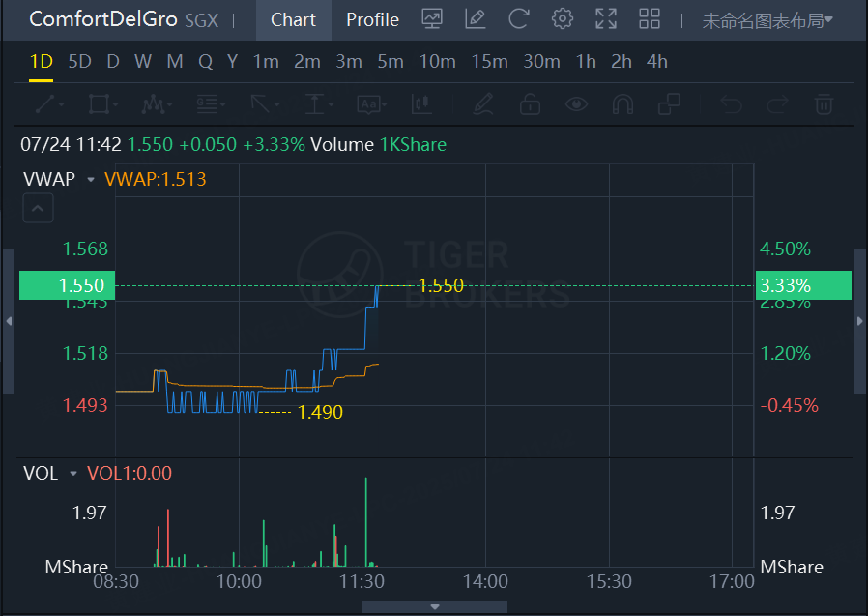Click the VWAP:1.513 value label
The height and width of the screenshot is (616, 868).
coord(155,180)
